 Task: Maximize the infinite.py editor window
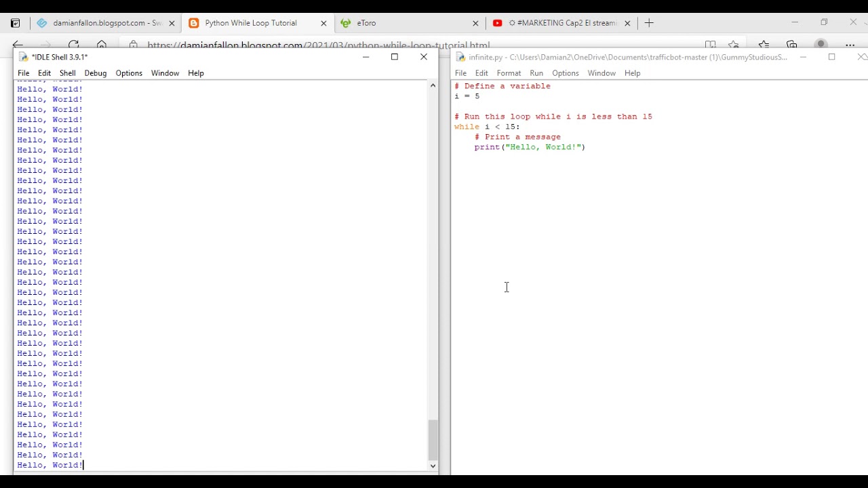click(x=832, y=57)
